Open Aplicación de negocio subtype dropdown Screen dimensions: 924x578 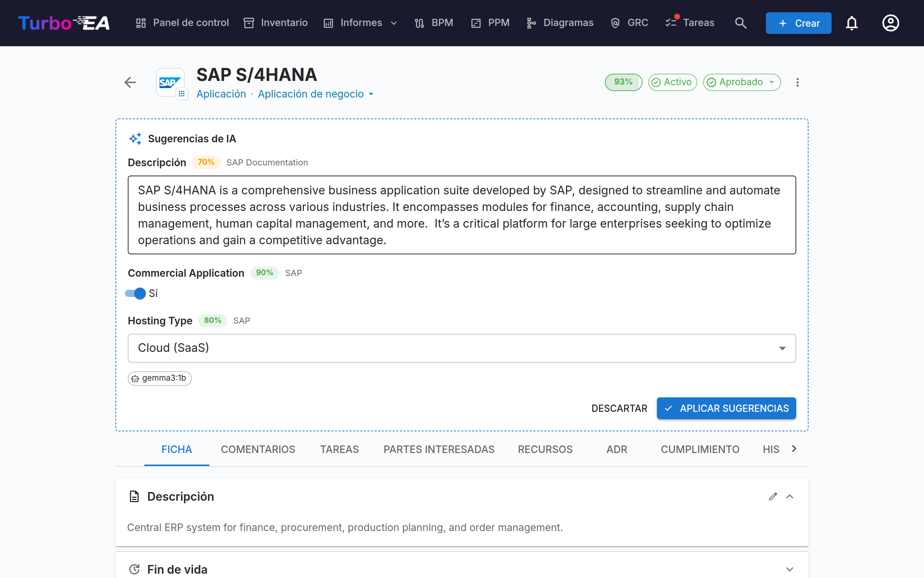315,94
